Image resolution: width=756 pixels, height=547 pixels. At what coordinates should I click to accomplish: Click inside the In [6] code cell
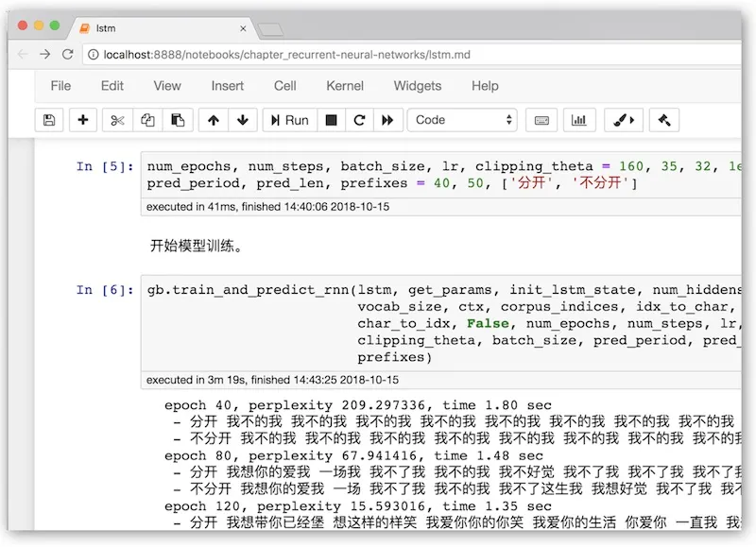coord(441,323)
